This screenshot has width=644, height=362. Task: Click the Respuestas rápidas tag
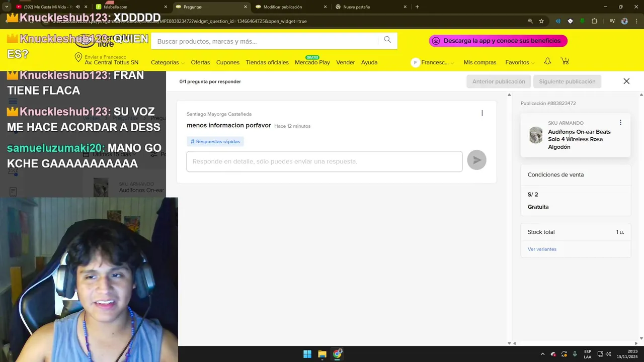click(215, 142)
